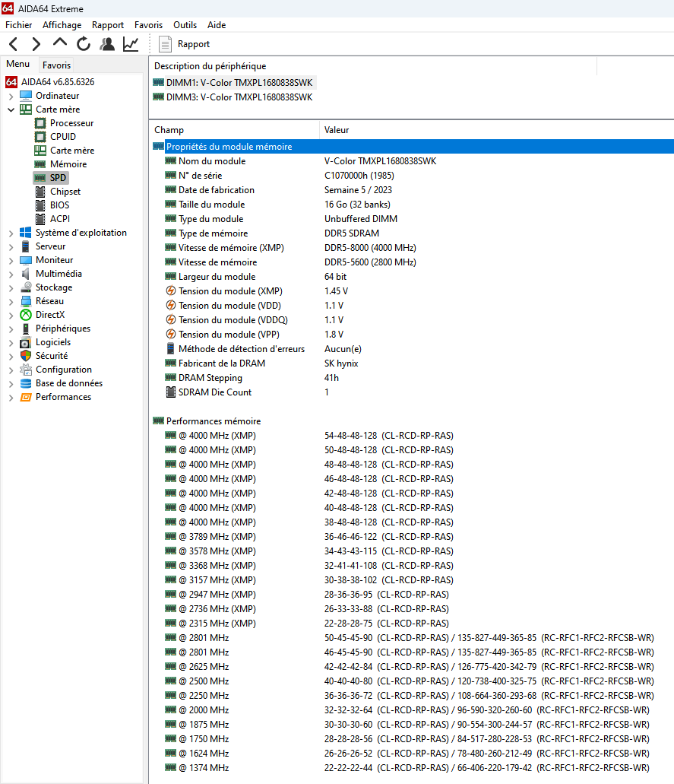
Task: Expand the Périphériques node
Action: click(11, 329)
